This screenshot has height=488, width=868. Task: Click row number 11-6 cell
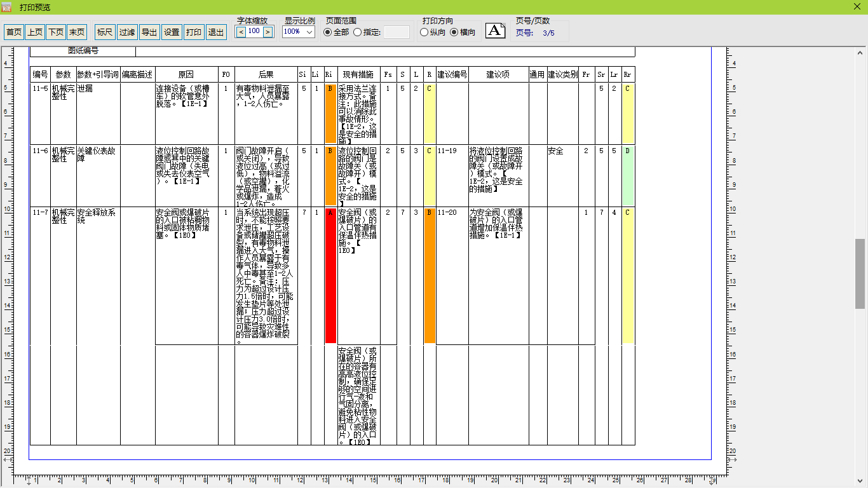(40, 175)
